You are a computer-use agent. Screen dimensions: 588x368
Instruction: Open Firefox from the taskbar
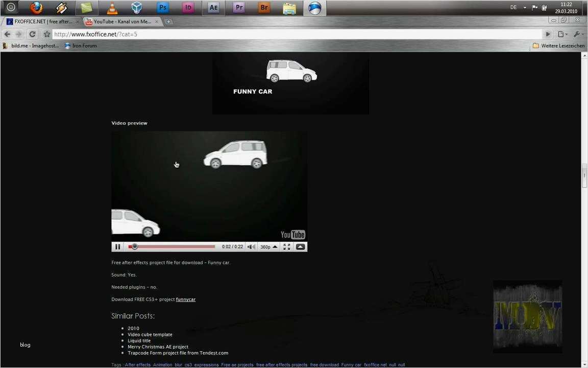point(36,8)
